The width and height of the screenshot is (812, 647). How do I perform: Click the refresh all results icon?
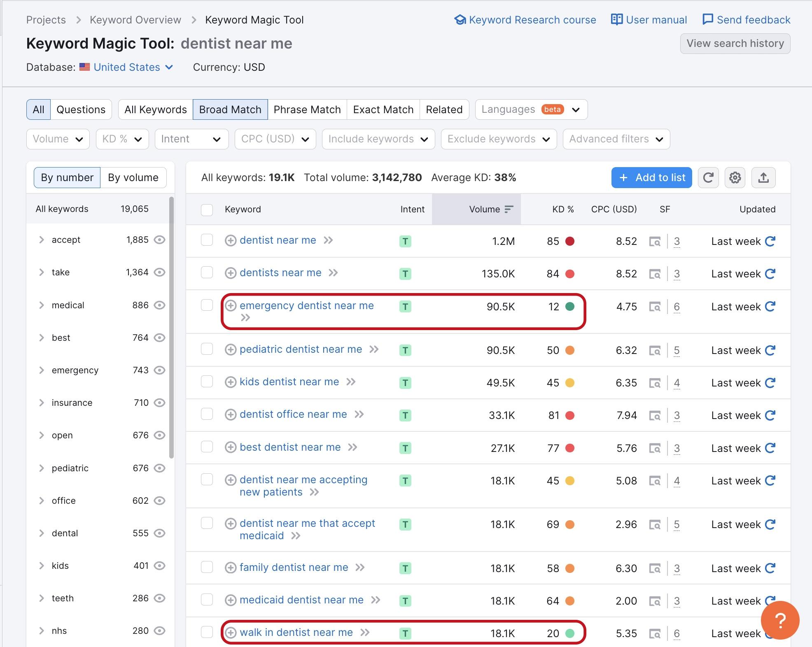point(708,177)
